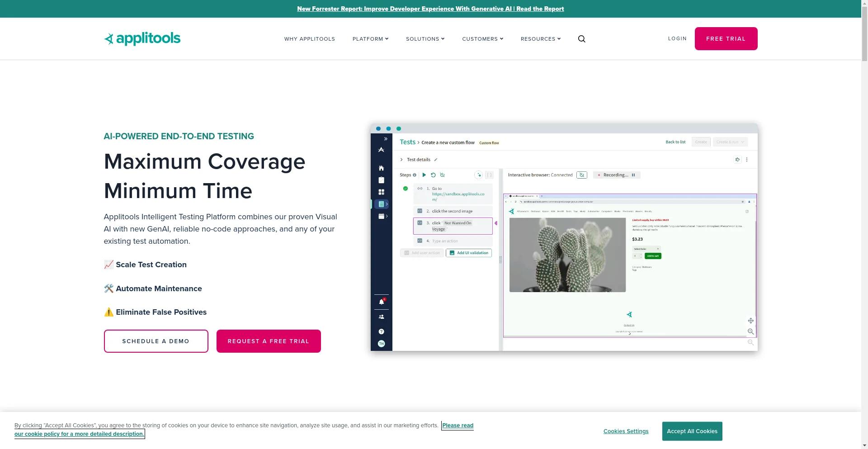
Task: Click the 'Type an action' step field
Action: (453, 241)
